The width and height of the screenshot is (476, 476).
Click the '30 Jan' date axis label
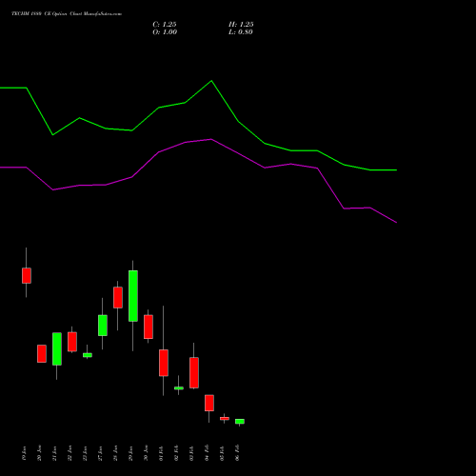click(x=147, y=453)
